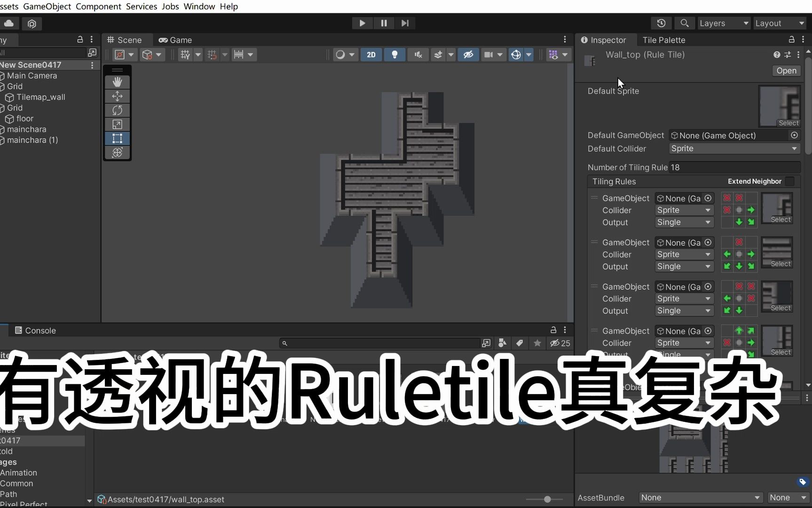Click the grid visibility icon
812x508 pixels.
click(x=185, y=55)
